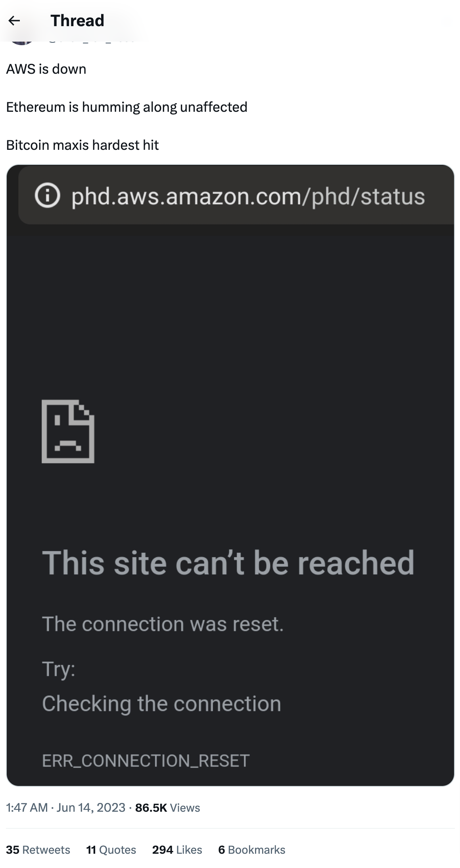Click the 'AWS is down' text

tap(46, 69)
